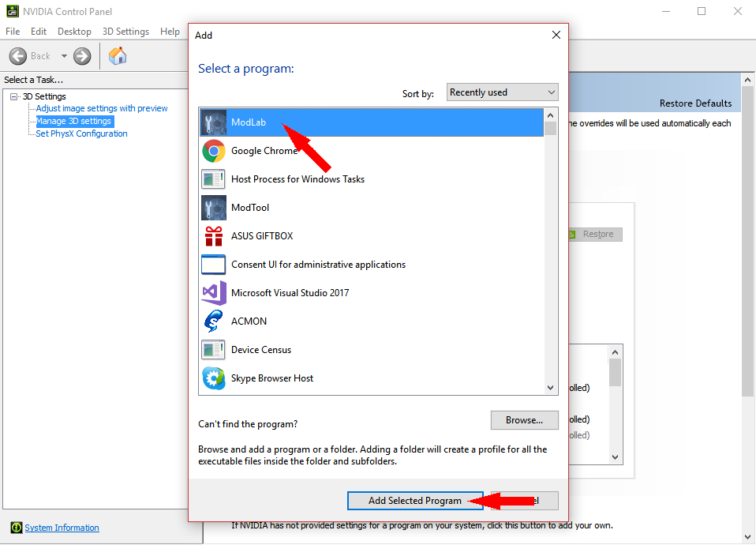
Task: Select Google Chrome in the program list
Action: click(x=371, y=151)
